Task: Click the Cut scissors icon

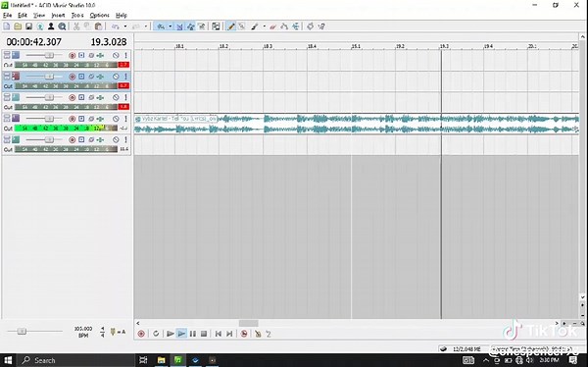Action: point(76,26)
